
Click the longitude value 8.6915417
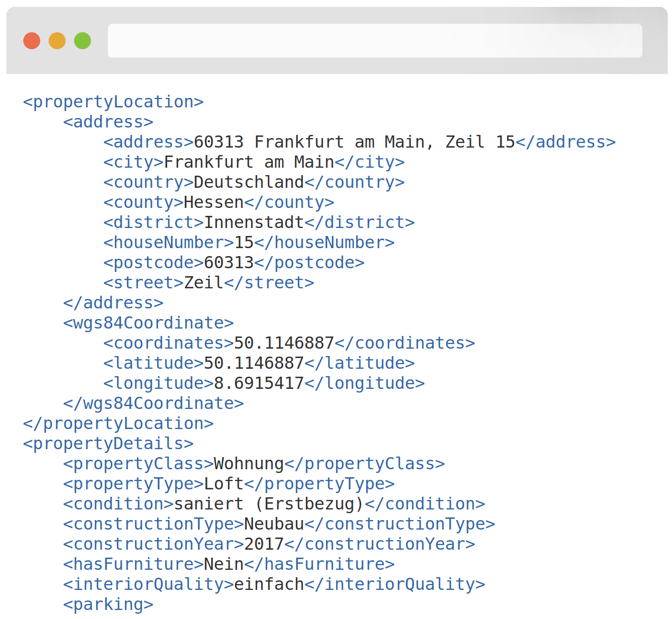pyautogui.click(x=259, y=383)
